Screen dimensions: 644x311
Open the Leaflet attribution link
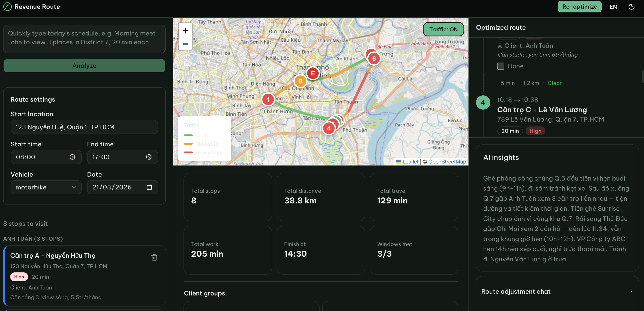410,162
